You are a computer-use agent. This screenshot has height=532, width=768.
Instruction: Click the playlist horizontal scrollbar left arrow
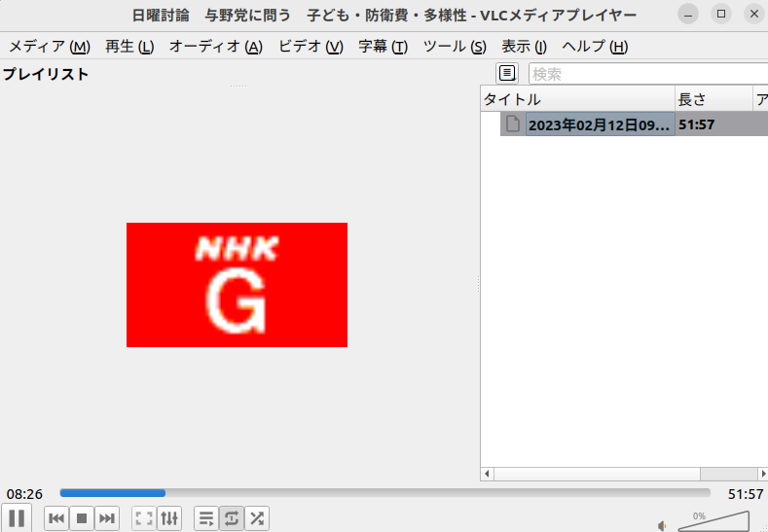pos(487,474)
